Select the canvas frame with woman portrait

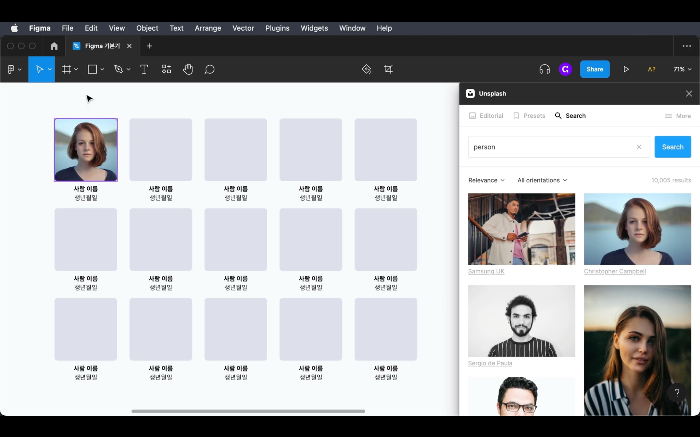[86, 150]
